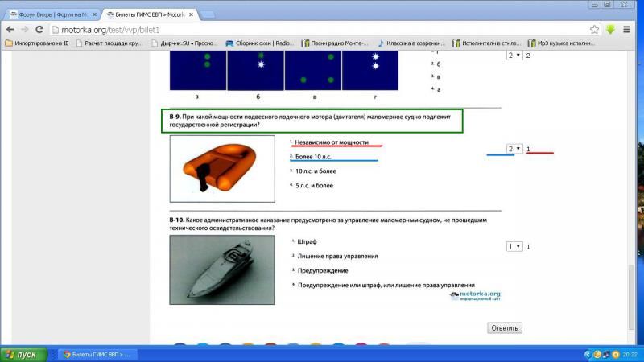
Task: Open the answer dropdown for question B-10
Action: coord(514,246)
